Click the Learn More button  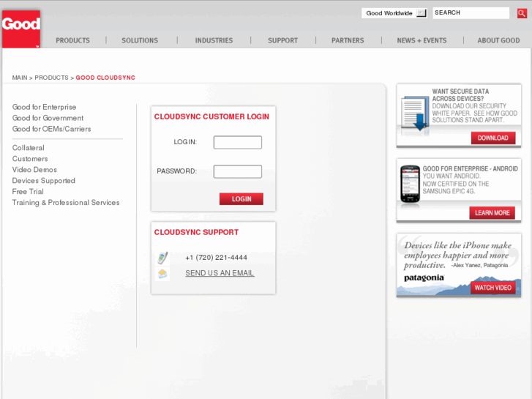tap(492, 213)
